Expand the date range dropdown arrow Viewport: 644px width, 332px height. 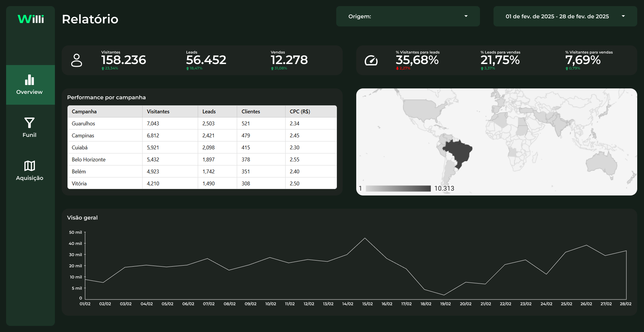coord(623,16)
